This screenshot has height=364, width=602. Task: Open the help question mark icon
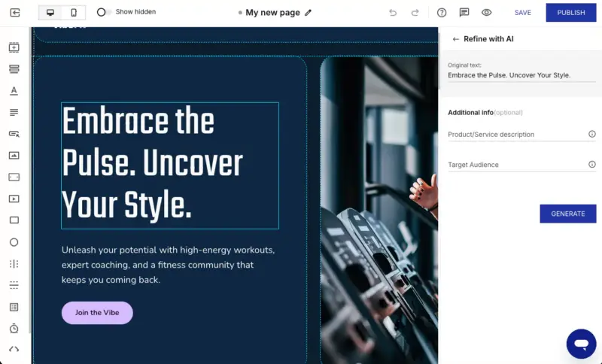(x=442, y=13)
